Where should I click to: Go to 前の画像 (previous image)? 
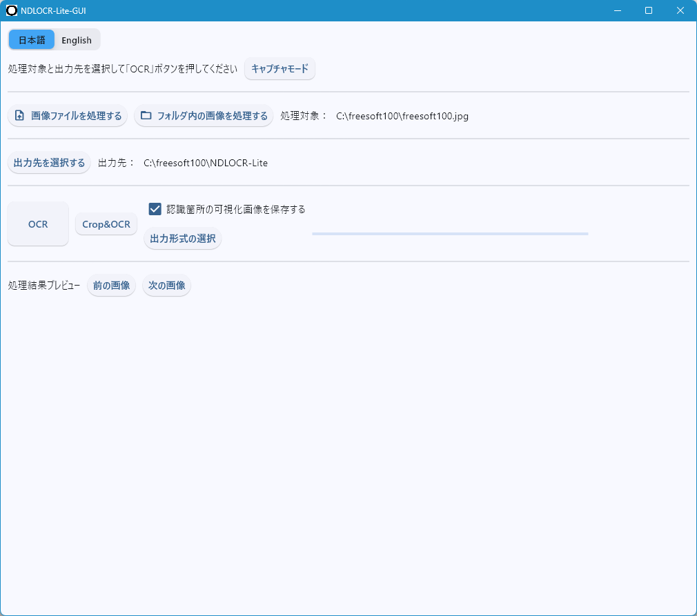(111, 285)
